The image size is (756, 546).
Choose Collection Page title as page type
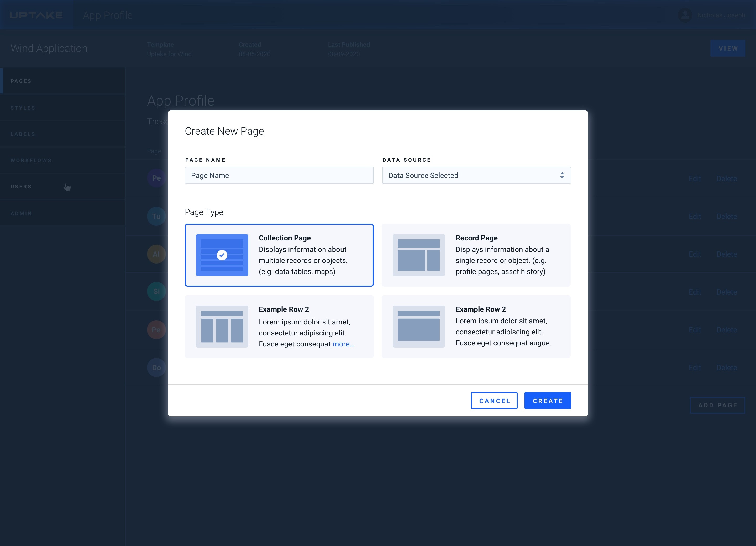click(285, 238)
